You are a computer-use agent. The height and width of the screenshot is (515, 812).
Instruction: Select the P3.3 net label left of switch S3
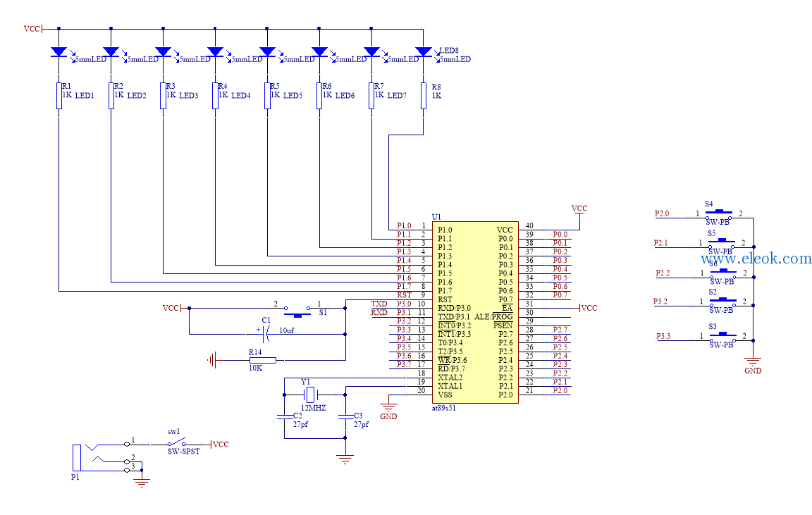click(x=663, y=336)
